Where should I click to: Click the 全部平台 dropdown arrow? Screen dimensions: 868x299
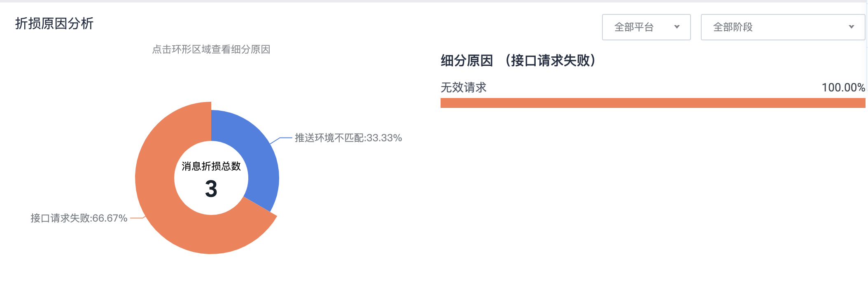677,27
